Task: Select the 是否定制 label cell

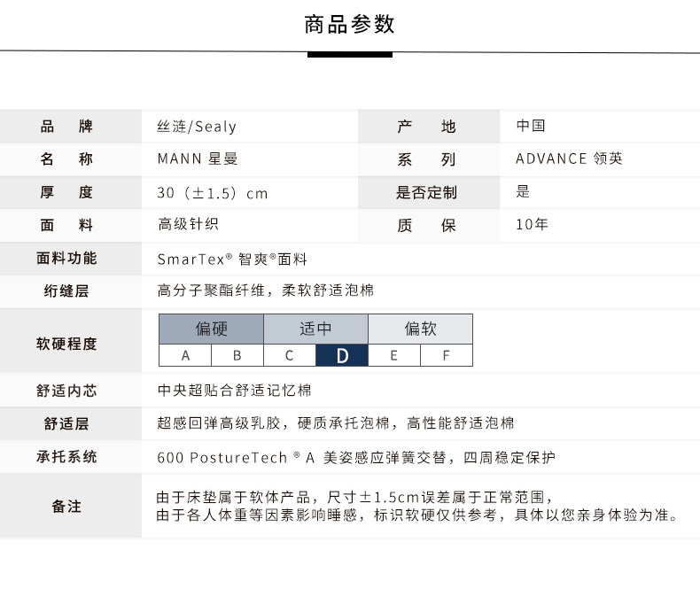Action: point(429,192)
